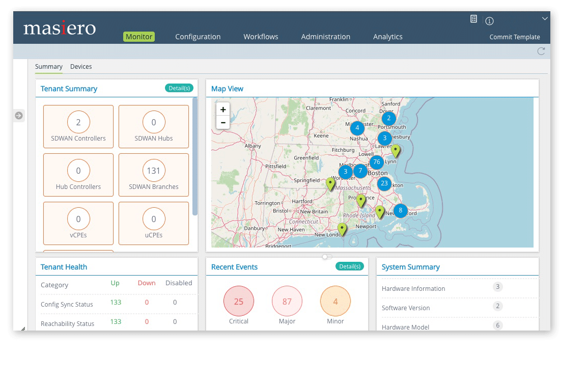Click the map cluster marker showing 23
This screenshot has width=588, height=382.
[384, 183]
